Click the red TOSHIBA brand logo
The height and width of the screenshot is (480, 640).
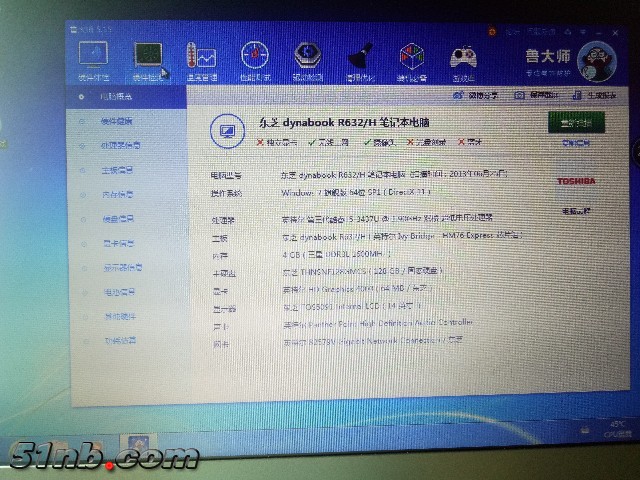click(576, 181)
